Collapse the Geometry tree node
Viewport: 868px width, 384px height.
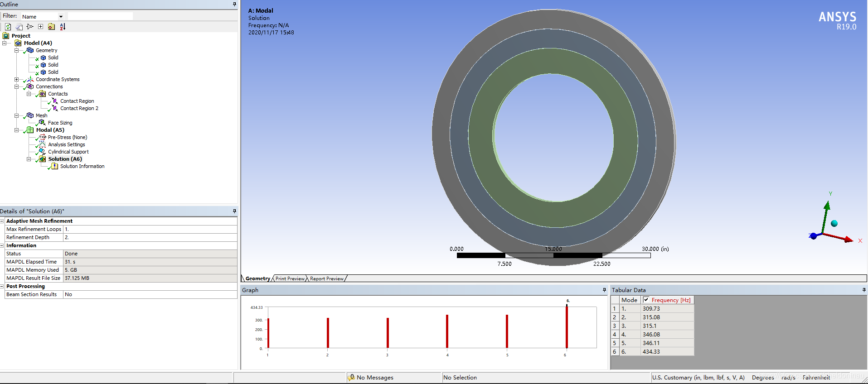point(17,50)
